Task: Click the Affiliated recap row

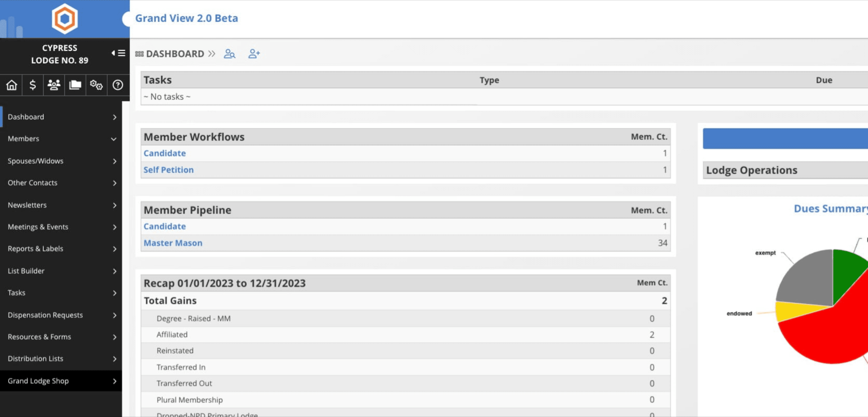Action: click(405, 335)
